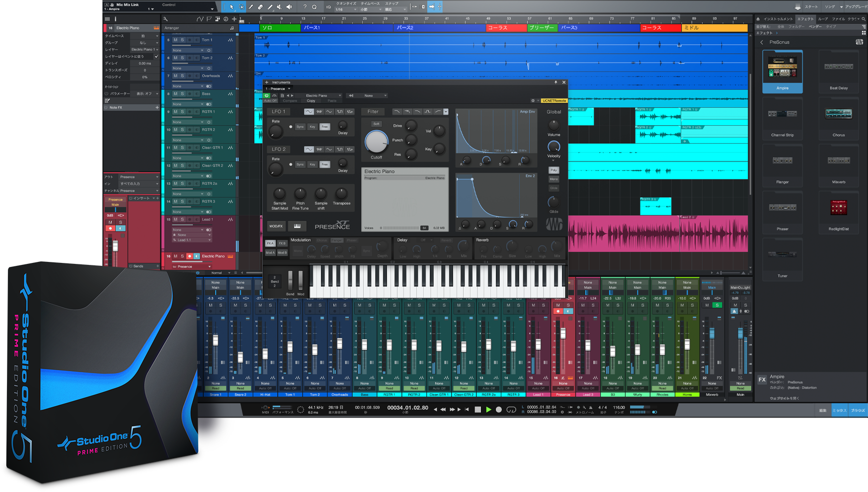This screenshot has width=868, height=492.
Task: Pin the Instruments window
Action: pos(555,82)
